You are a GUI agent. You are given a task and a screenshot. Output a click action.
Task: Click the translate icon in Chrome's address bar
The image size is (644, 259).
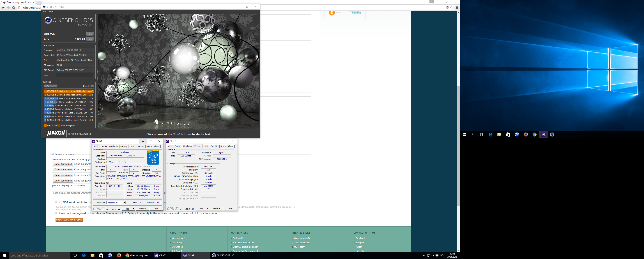click(x=448, y=8)
